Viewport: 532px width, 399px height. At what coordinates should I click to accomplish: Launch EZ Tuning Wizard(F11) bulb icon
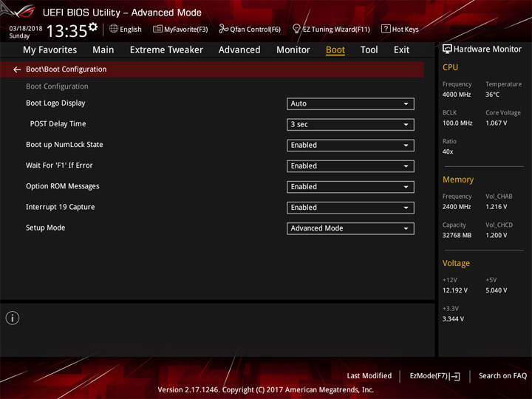(x=296, y=29)
